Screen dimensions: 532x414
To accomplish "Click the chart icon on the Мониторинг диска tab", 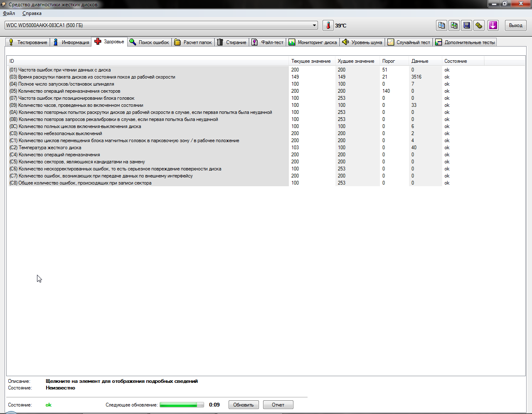I will coord(292,42).
